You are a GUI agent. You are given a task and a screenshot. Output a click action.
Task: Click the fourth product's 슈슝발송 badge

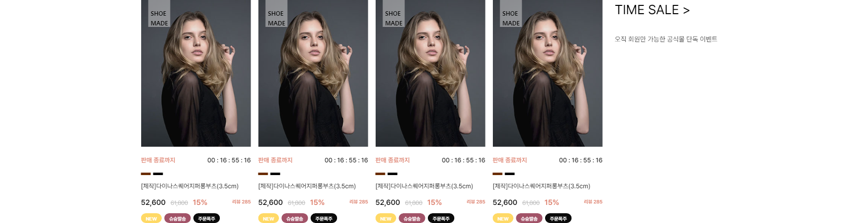click(529, 218)
